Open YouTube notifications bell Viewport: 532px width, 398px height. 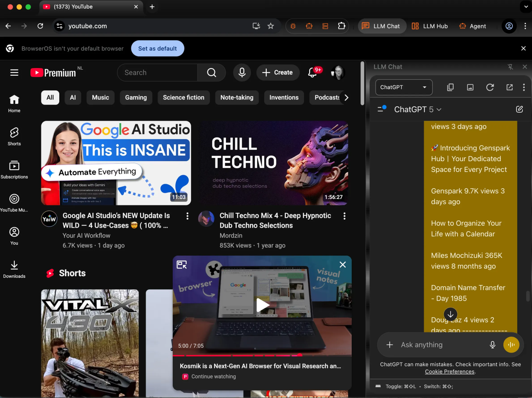pos(313,72)
